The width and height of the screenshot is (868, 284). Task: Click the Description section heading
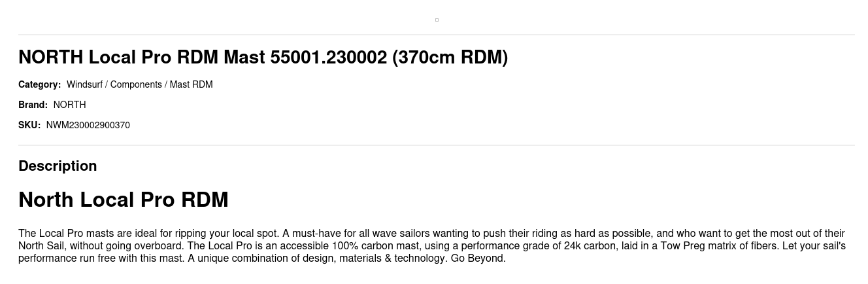pyautogui.click(x=58, y=166)
